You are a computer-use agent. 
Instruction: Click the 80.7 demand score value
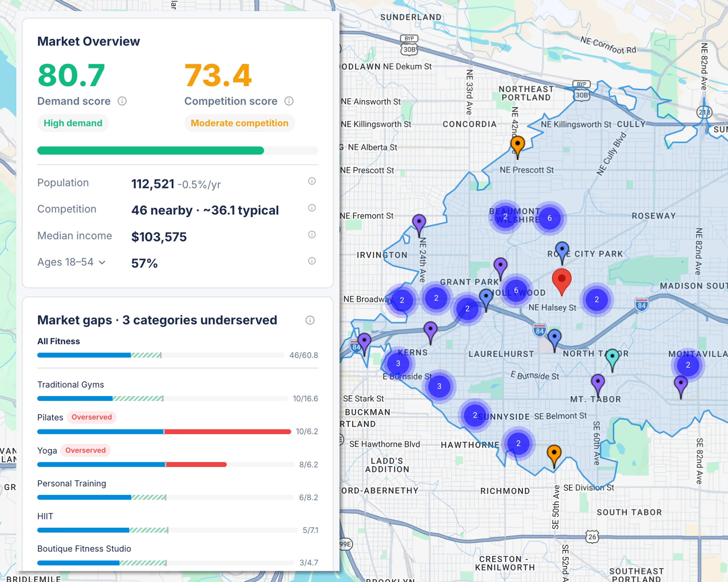click(x=71, y=75)
